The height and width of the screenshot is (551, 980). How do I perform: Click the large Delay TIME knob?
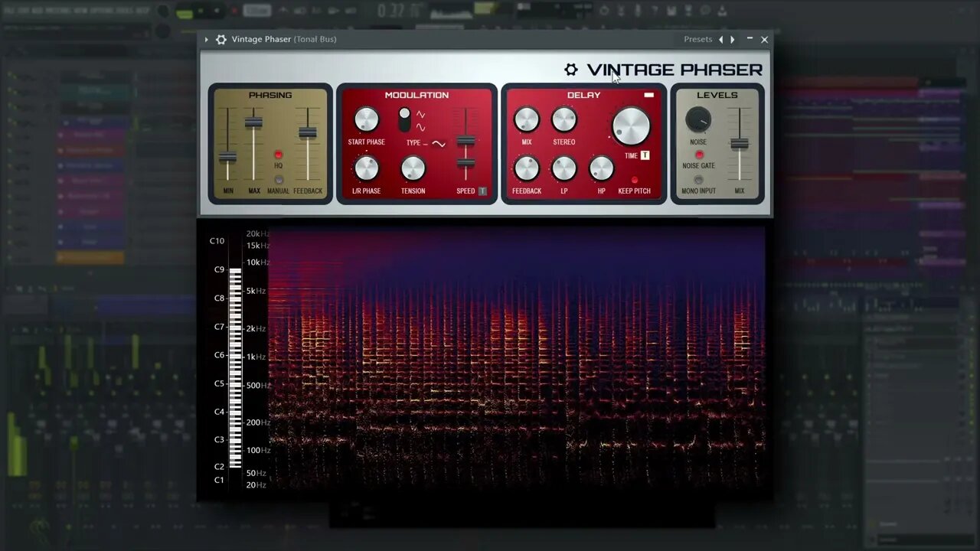pos(631,126)
